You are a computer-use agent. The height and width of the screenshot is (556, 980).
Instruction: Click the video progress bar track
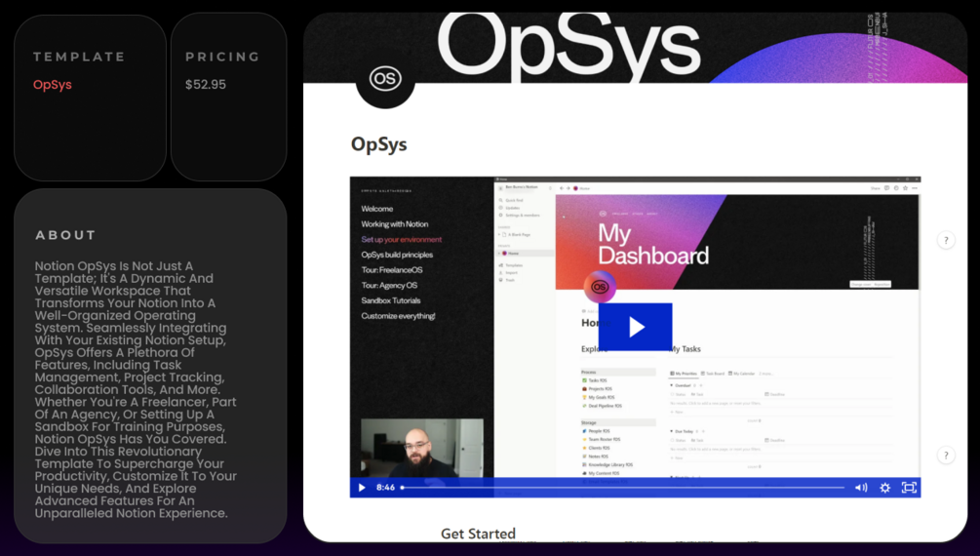(622, 487)
